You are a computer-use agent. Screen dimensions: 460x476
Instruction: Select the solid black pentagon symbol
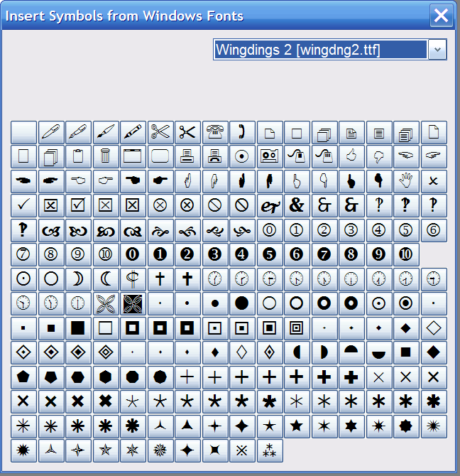(x=23, y=377)
